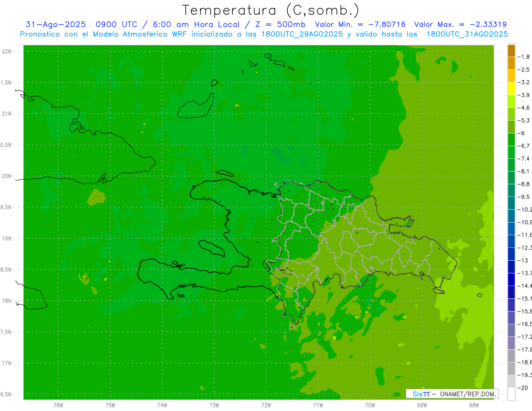Click the "-13" colorbar label
This screenshot has width=532, height=411.
tap(522, 260)
